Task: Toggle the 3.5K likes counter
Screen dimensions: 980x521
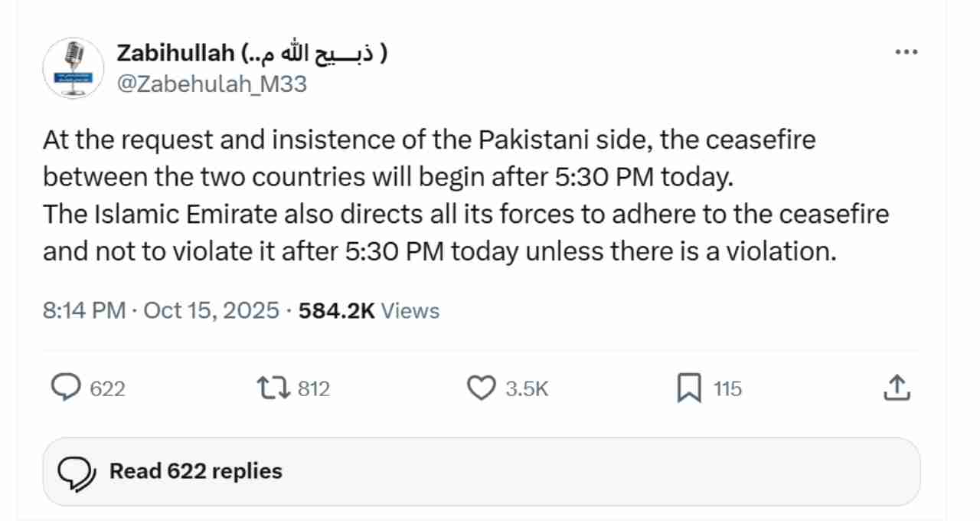Action: (x=527, y=388)
